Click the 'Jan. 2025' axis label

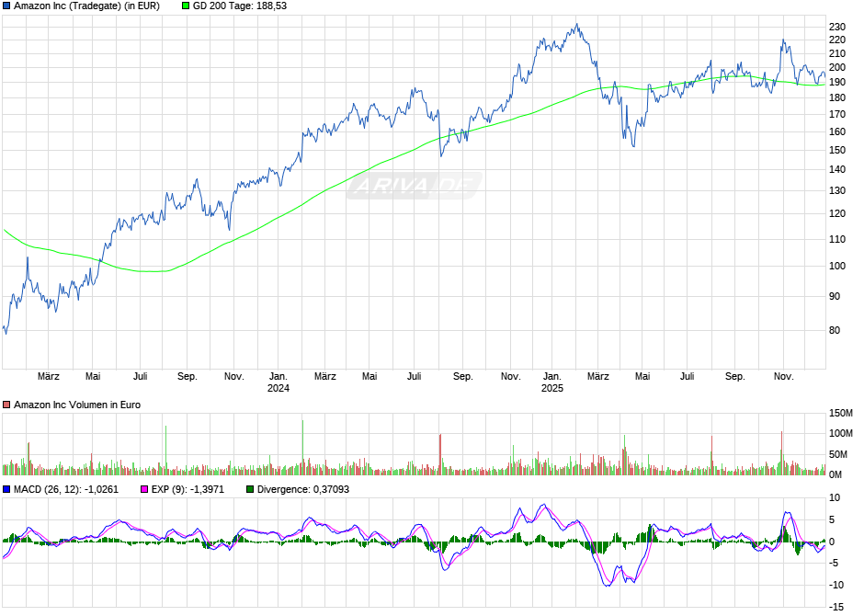click(x=552, y=382)
